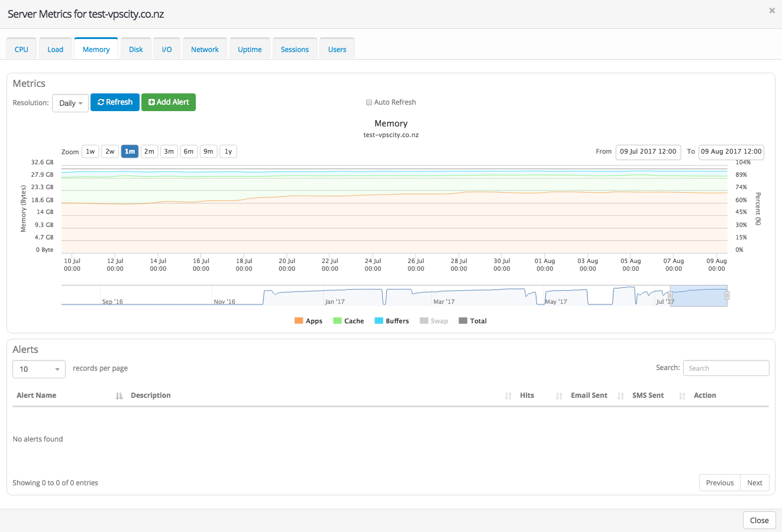The image size is (782, 532).
Task: Toggle Apps series in chart legend
Action: pyautogui.click(x=308, y=321)
